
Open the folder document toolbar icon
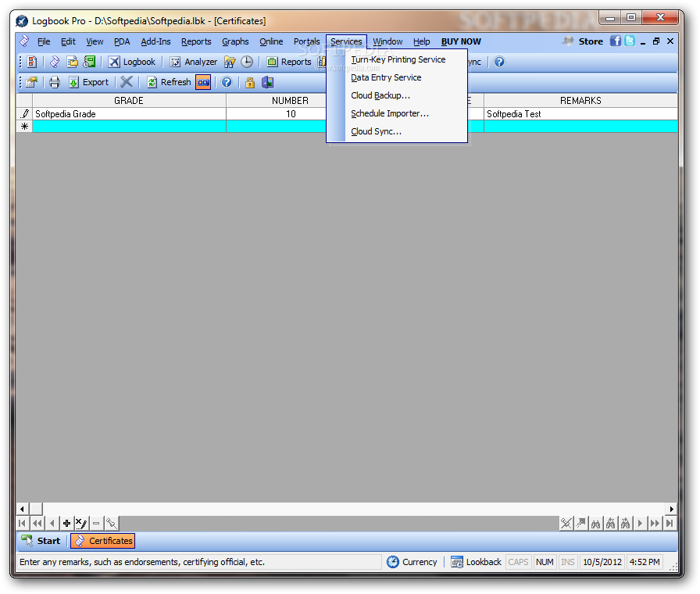click(x=73, y=62)
